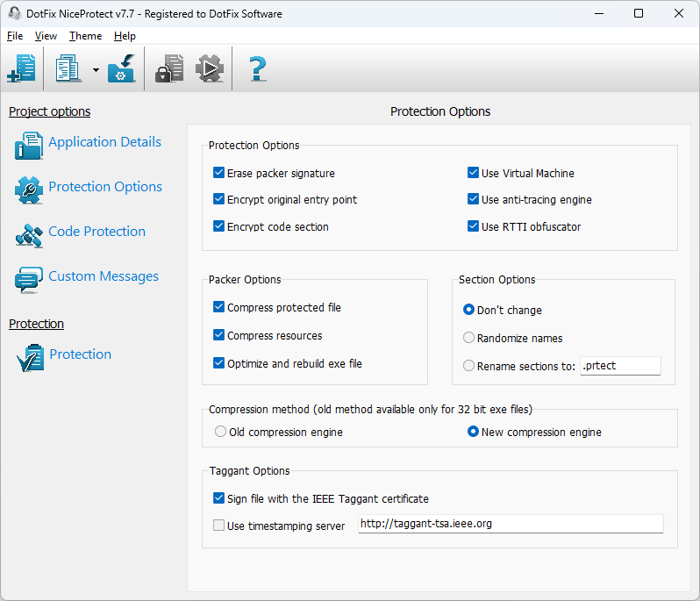This screenshot has height=601, width=700.
Task: Disable Use Virtual Machine checkbox
Action: pyautogui.click(x=473, y=173)
